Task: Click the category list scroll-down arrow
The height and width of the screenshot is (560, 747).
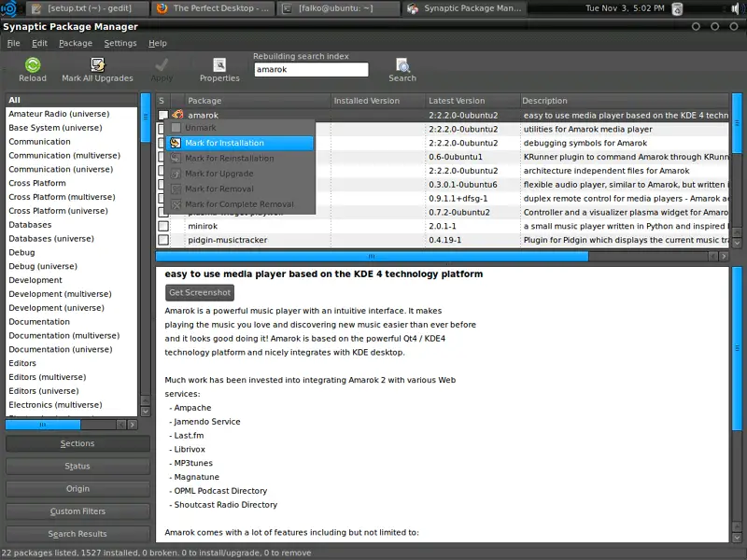Action: (x=145, y=410)
